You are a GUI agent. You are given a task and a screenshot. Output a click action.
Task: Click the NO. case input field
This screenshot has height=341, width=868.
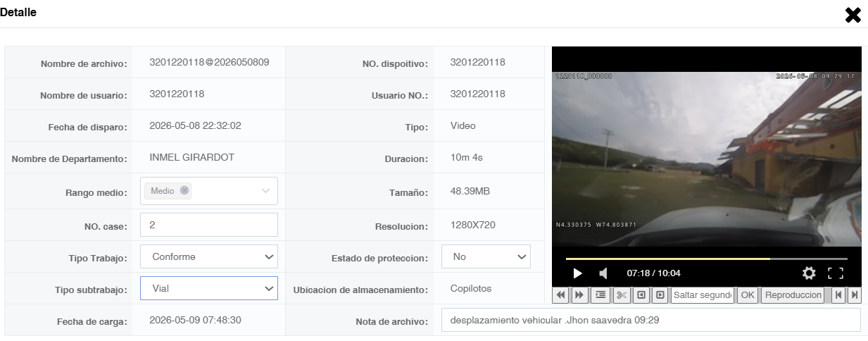(x=209, y=225)
